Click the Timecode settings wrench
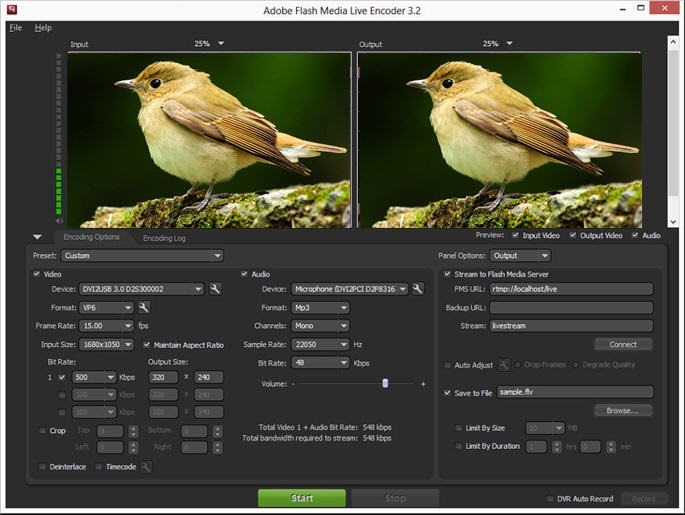685x515 pixels. click(146, 467)
